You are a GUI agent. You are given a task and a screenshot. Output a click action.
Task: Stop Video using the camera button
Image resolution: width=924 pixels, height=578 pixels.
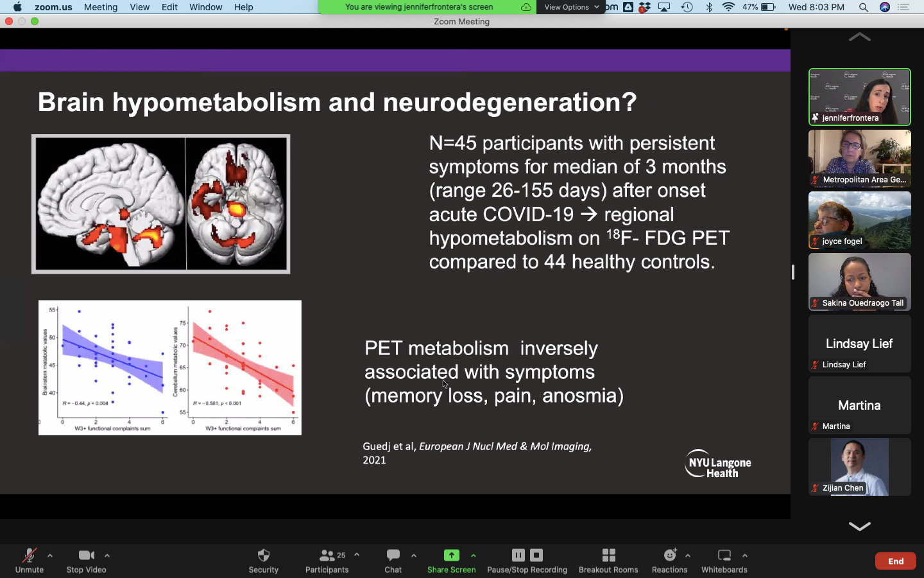(x=86, y=560)
